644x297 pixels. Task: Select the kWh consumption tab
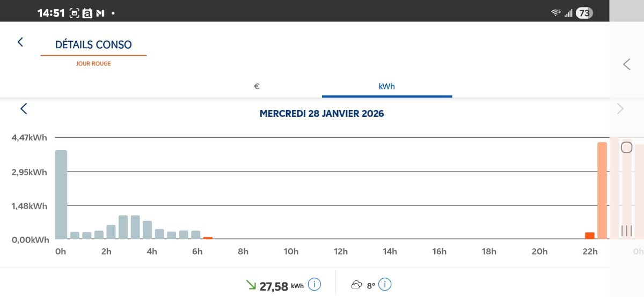click(x=387, y=86)
